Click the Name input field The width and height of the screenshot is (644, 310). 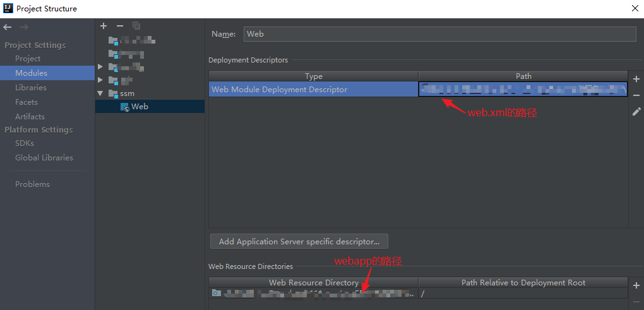(440, 34)
